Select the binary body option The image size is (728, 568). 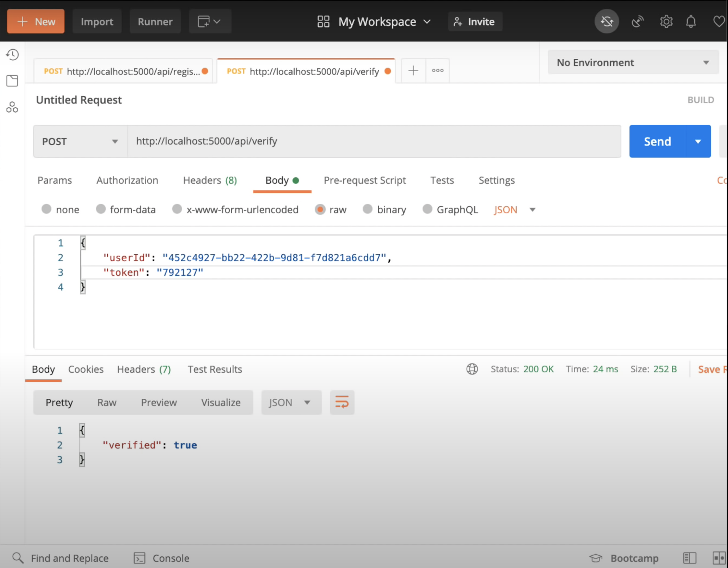click(368, 209)
